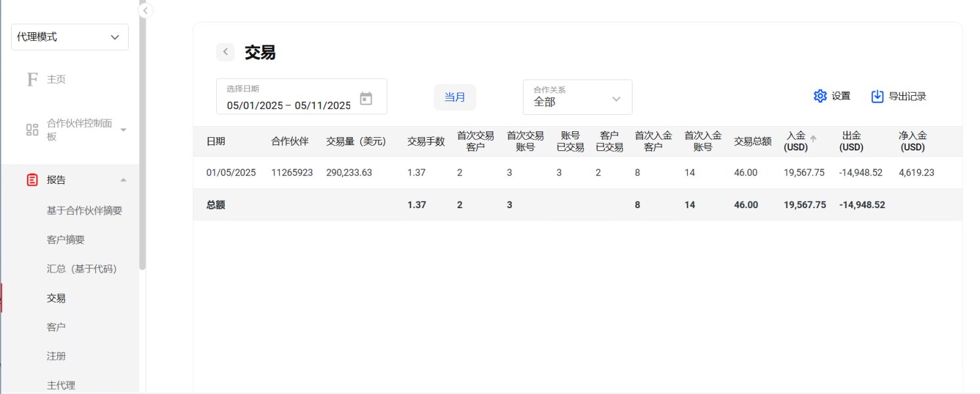Open the 代理模式 dropdown
Viewport: 980px width, 394px height.
[70, 37]
